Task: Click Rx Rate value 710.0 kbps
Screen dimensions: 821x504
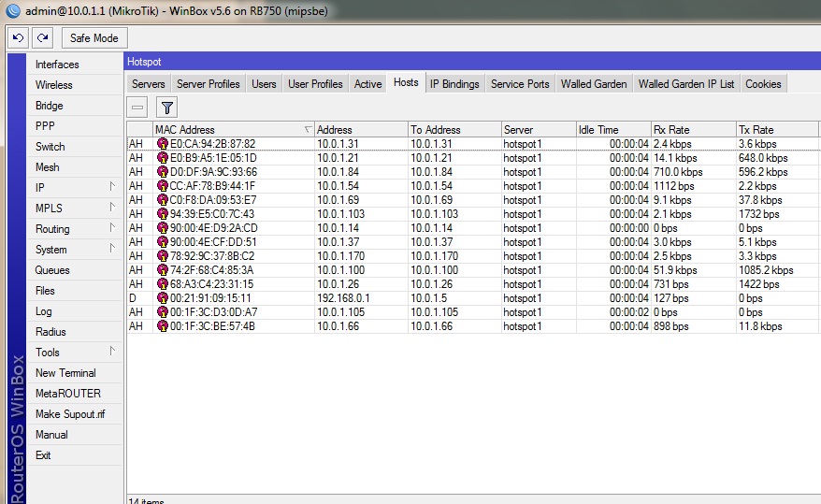Action: coord(678,172)
